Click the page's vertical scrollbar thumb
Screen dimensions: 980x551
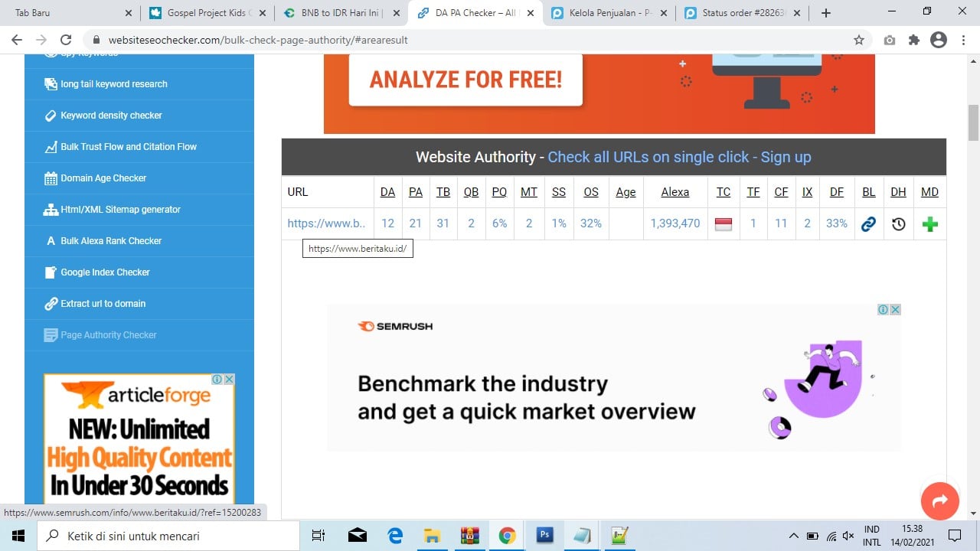pyautogui.click(x=974, y=122)
